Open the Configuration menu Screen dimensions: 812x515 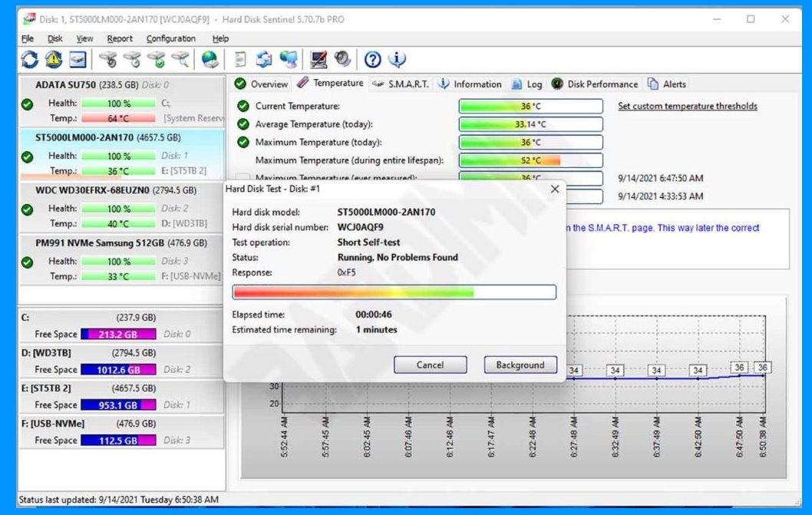(171, 38)
